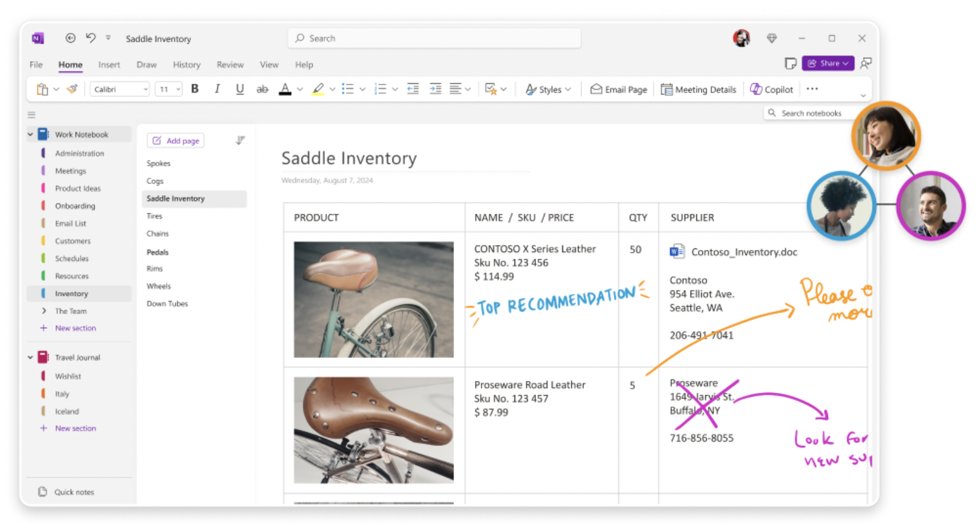980x528 pixels.
Task: Add New section under Work Notebook
Action: tap(68, 328)
